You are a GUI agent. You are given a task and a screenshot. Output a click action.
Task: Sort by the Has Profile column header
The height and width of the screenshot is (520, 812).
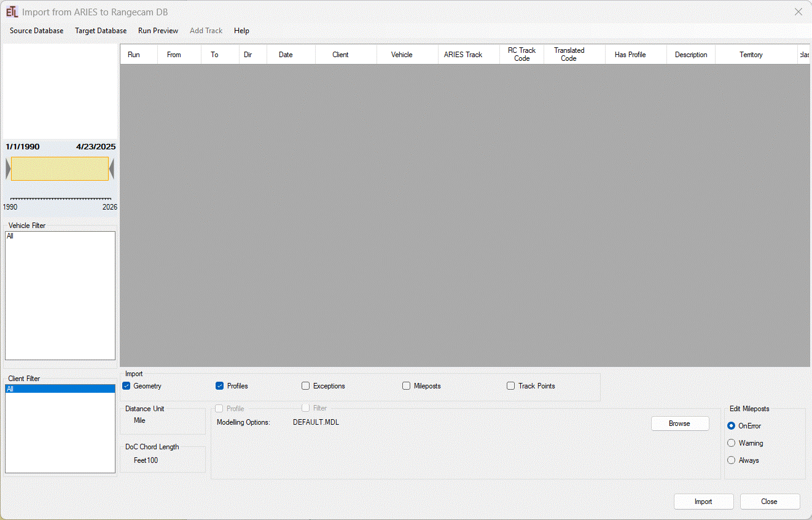636,55
